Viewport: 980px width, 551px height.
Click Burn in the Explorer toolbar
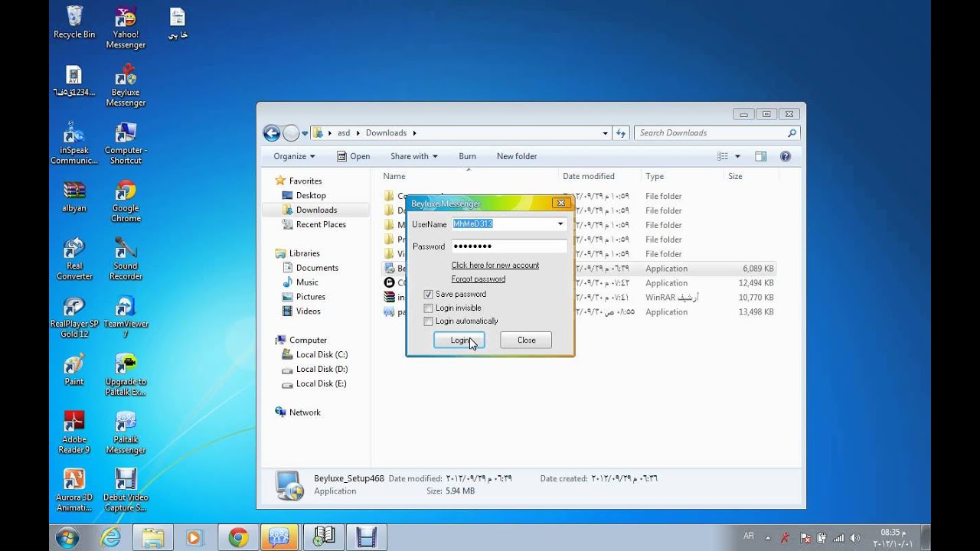click(x=467, y=156)
